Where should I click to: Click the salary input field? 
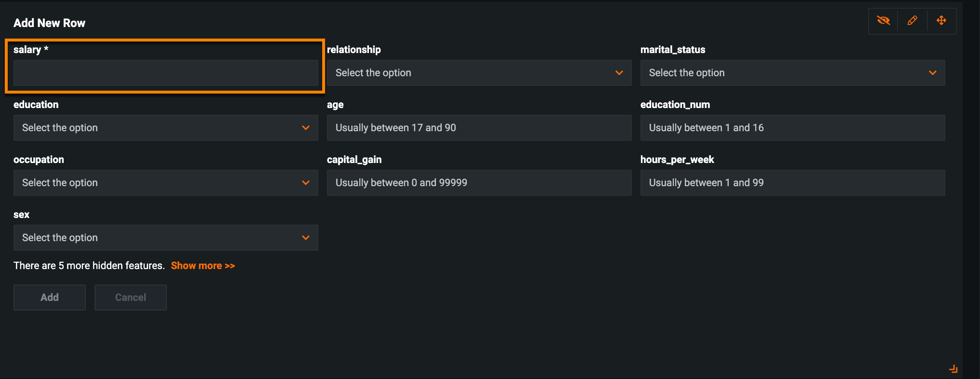point(165,73)
